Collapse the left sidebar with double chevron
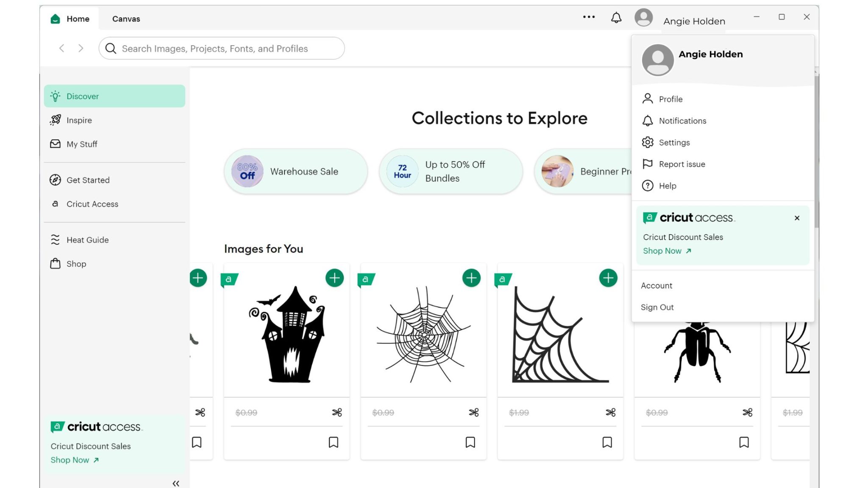The image size is (868, 488). coord(176,483)
